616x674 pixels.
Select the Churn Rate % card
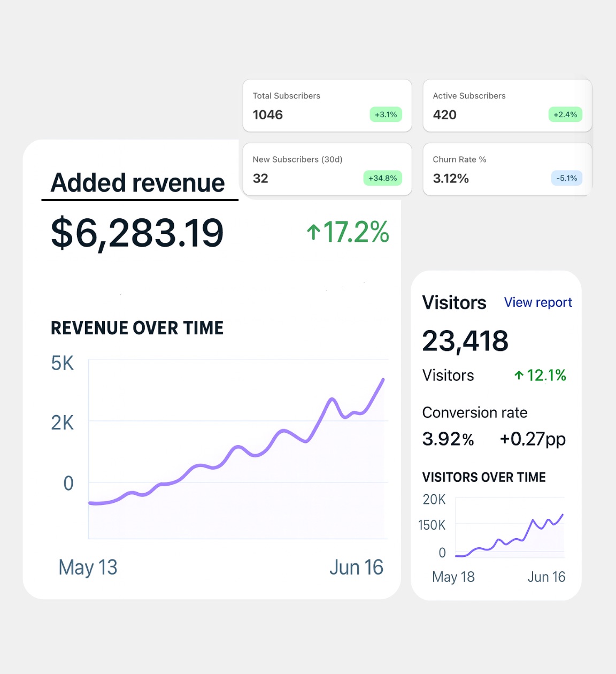point(506,169)
